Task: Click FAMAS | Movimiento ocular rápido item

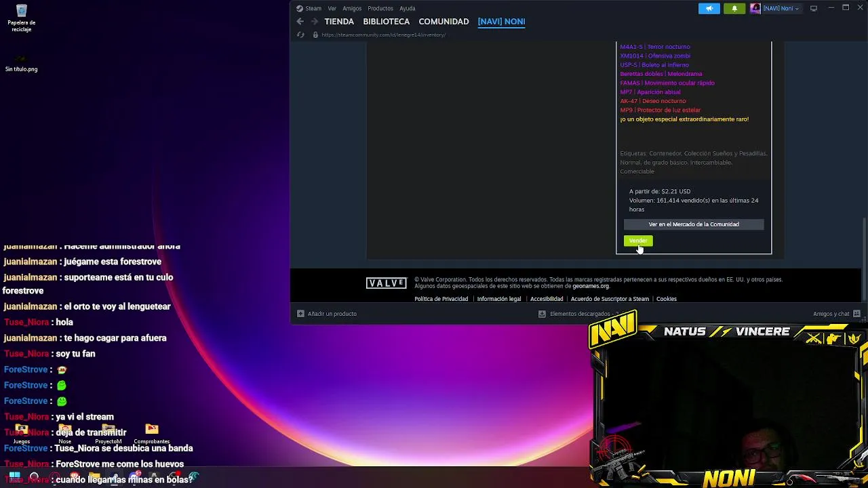Action: tap(667, 83)
